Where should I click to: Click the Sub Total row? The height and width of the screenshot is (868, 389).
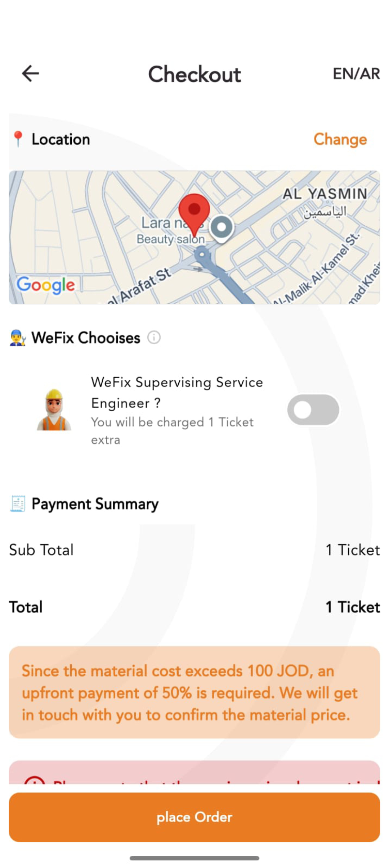pyautogui.click(x=194, y=550)
